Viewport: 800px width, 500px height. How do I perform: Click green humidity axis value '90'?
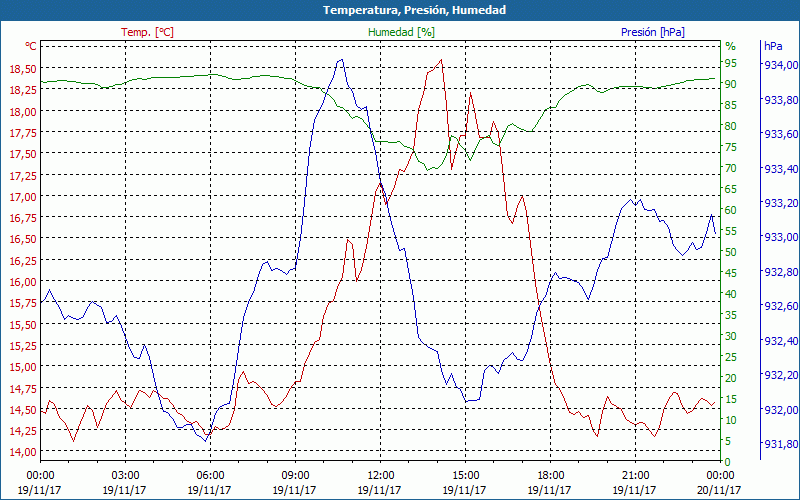(x=731, y=84)
